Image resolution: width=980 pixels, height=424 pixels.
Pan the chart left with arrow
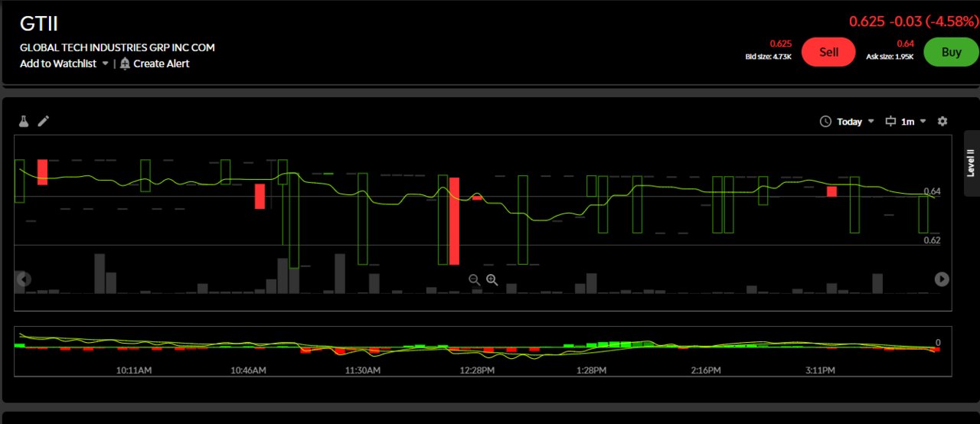click(24, 279)
